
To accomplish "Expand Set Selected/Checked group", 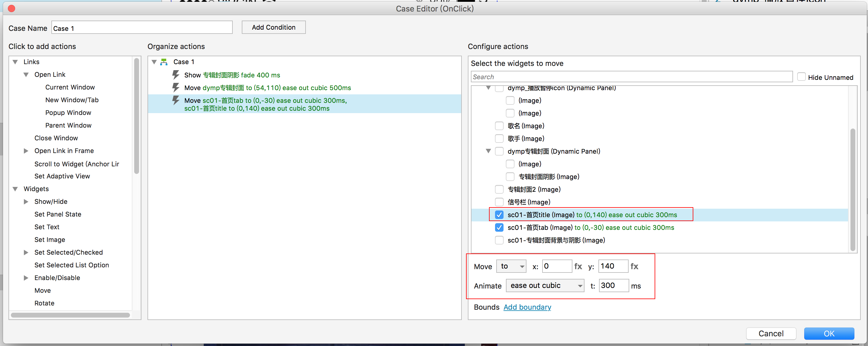I will coord(26,252).
